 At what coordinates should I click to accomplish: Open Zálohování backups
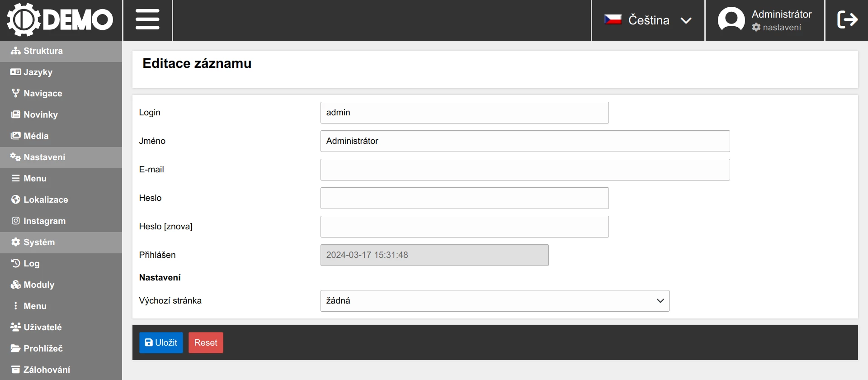tap(61, 370)
